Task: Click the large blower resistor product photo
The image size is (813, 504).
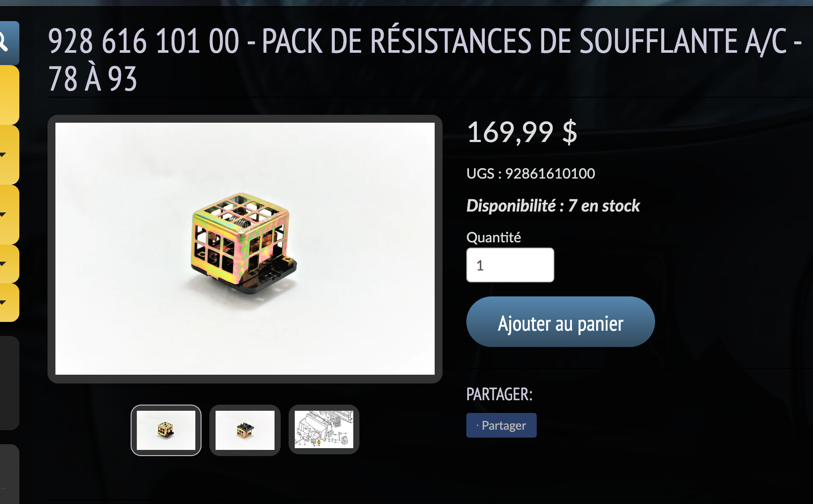Action: (x=245, y=249)
